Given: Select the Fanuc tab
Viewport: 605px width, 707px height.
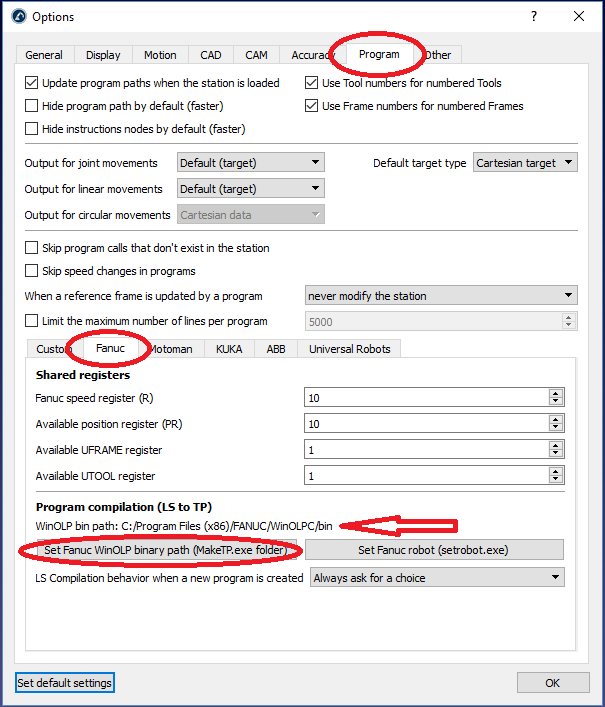Looking at the screenshot, I should 110,348.
